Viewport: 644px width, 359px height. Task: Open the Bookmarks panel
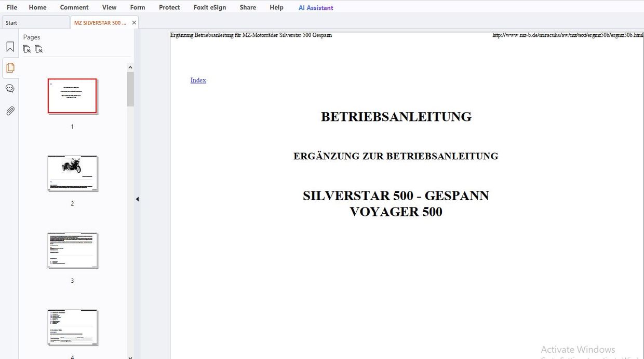pyautogui.click(x=10, y=46)
